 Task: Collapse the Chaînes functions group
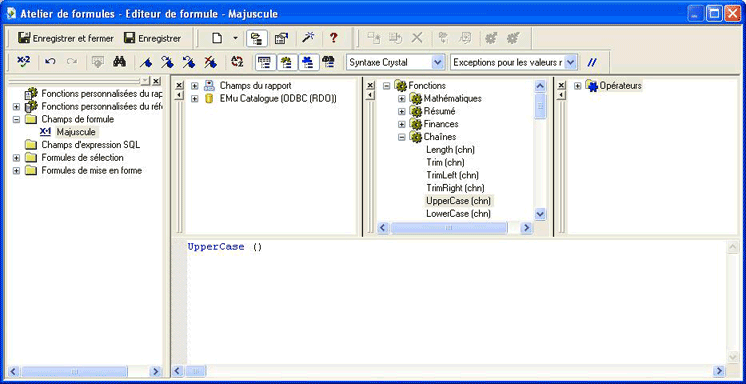click(402, 137)
